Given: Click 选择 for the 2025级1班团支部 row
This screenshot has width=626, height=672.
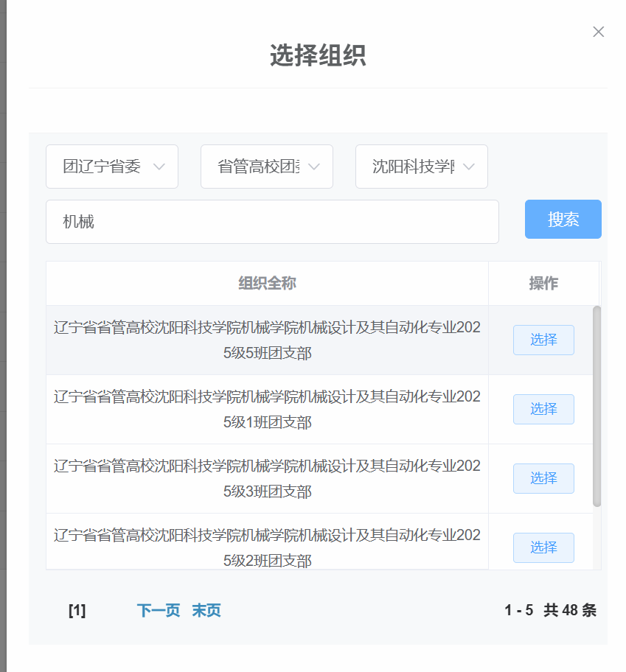Looking at the screenshot, I should tap(543, 409).
